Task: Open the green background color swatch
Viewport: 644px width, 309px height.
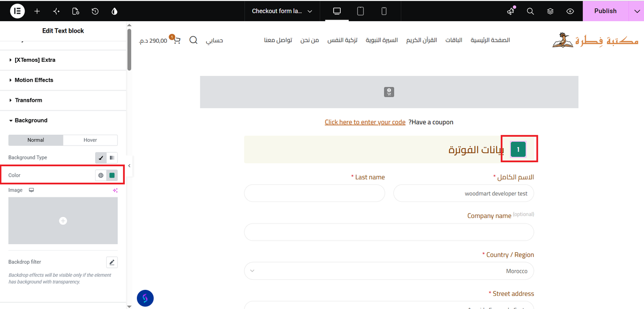Action: (x=112, y=175)
